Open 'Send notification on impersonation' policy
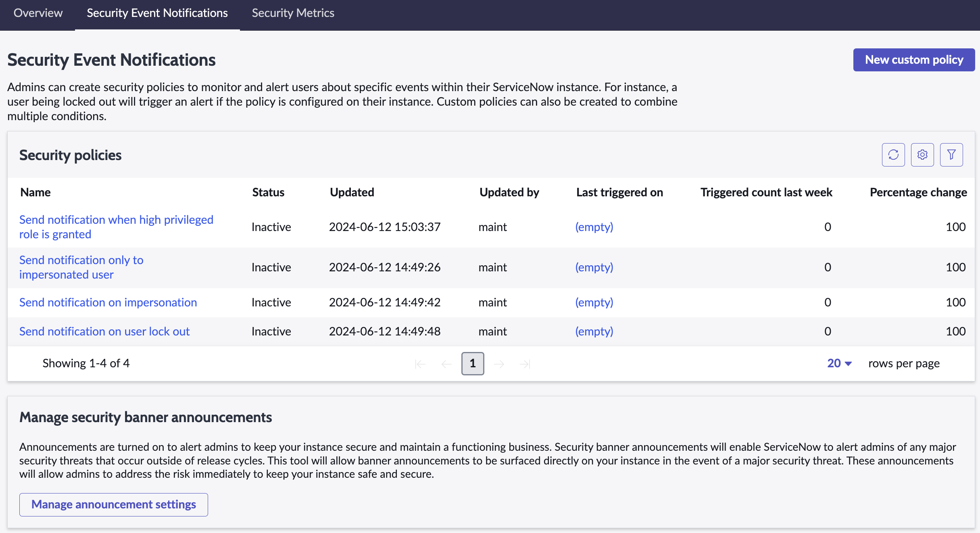Screen dimensions: 980x533 click(108, 302)
